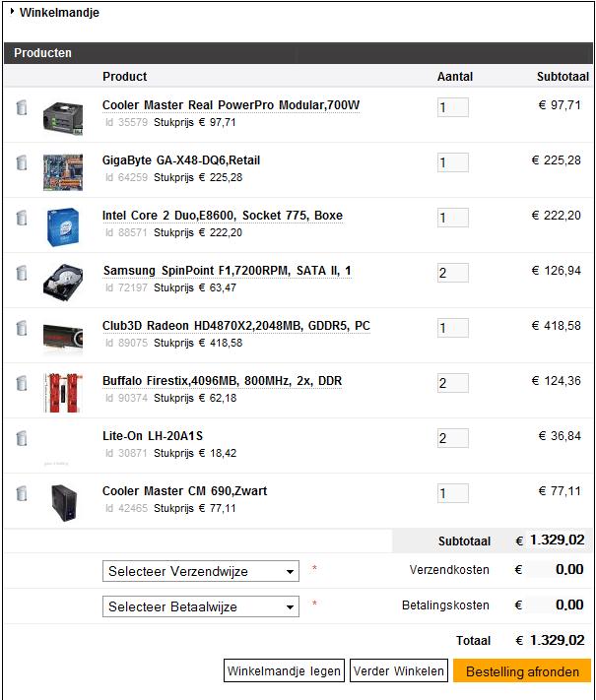Open the Selecteer Verzendwijze dropdown
The height and width of the screenshot is (700, 596).
point(201,571)
